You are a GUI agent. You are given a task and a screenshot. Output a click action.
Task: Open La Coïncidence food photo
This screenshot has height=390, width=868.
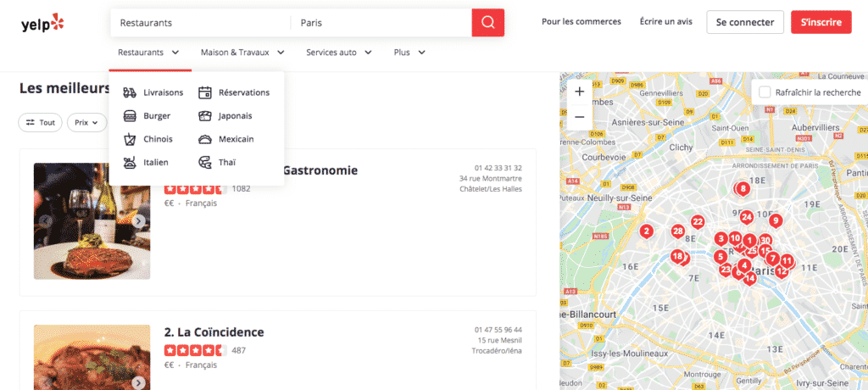pyautogui.click(x=92, y=357)
